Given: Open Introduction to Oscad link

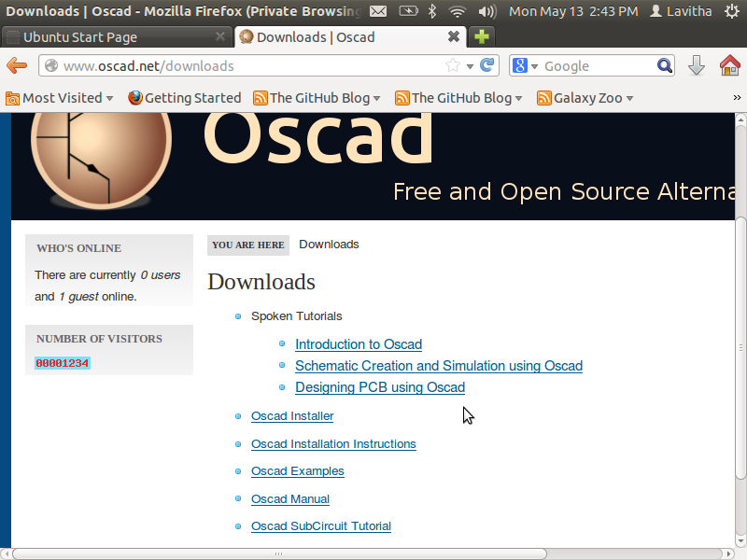Looking at the screenshot, I should pos(359,344).
